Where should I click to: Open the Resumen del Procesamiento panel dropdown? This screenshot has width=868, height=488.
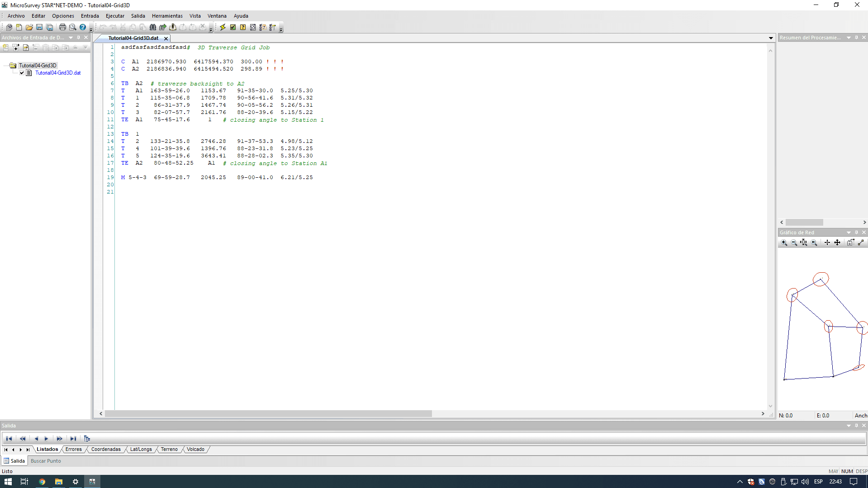849,38
